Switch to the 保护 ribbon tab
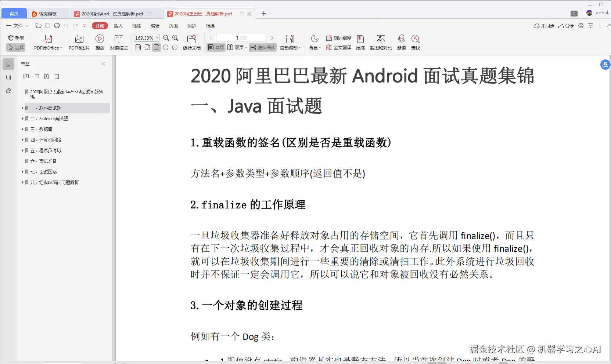The height and width of the screenshot is (364, 611). pyautogui.click(x=192, y=26)
